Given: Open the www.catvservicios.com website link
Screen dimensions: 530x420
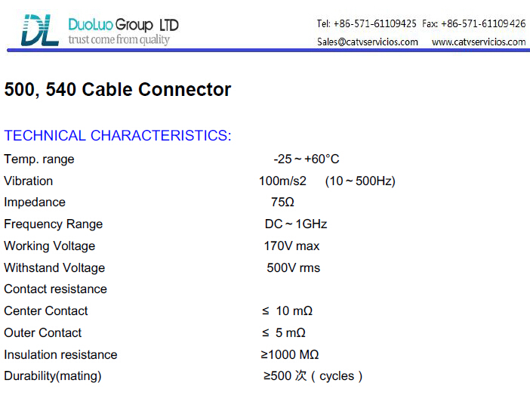Looking at the screenshot, I should [479, 42].
